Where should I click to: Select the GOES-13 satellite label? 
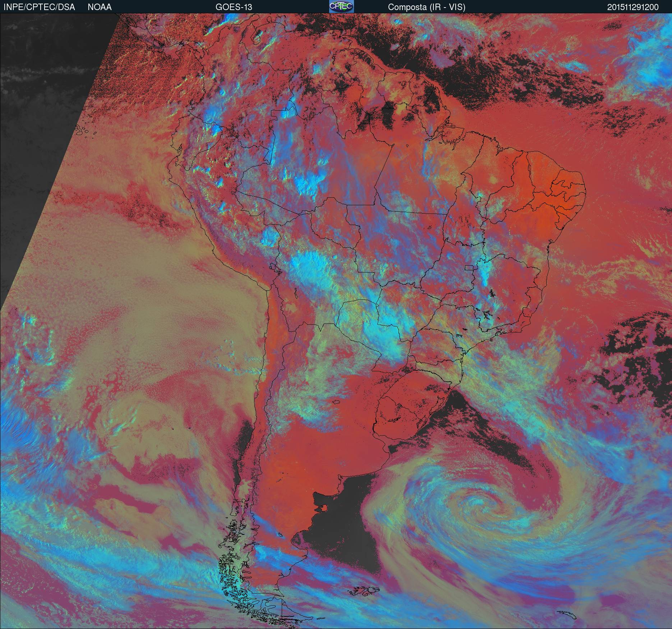(234, 7)
